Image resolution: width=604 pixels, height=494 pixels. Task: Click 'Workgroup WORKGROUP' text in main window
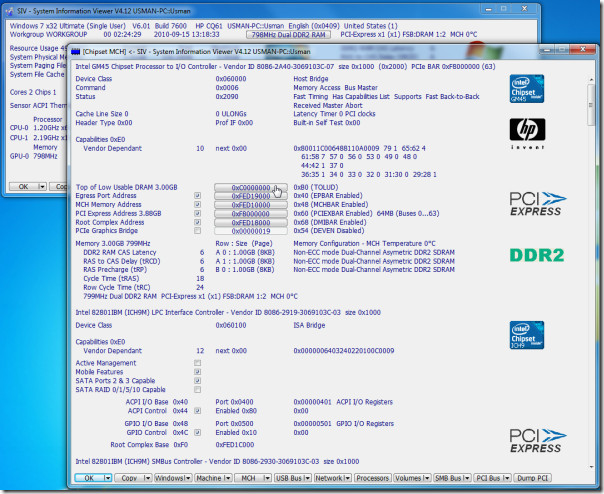(x=48, y=34)
